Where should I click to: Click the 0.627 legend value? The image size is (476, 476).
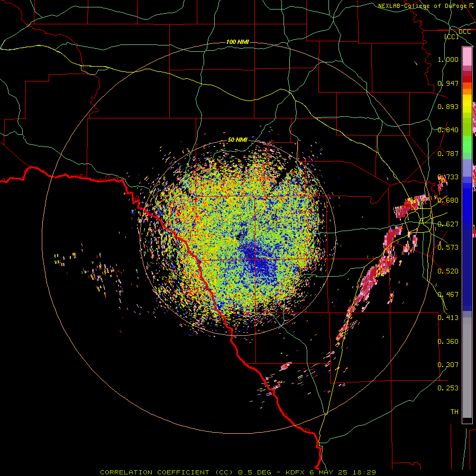448,224
